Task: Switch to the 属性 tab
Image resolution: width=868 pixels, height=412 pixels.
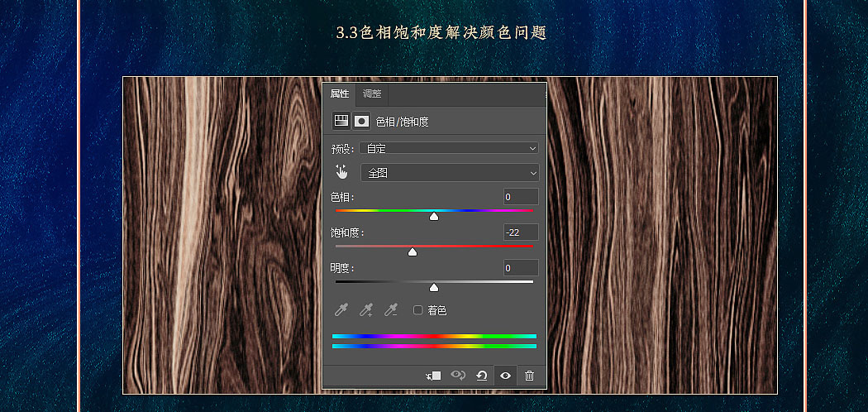Action: tap(340, 94)
